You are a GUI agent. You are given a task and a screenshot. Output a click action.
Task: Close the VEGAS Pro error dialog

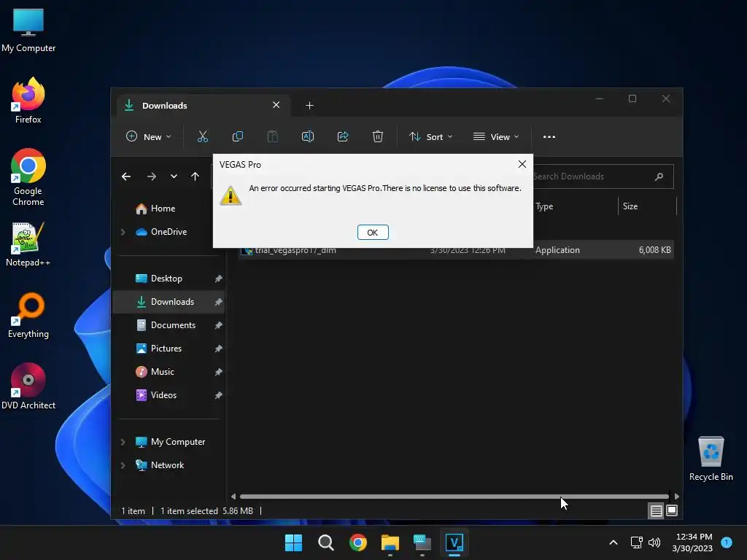point(522,164)
